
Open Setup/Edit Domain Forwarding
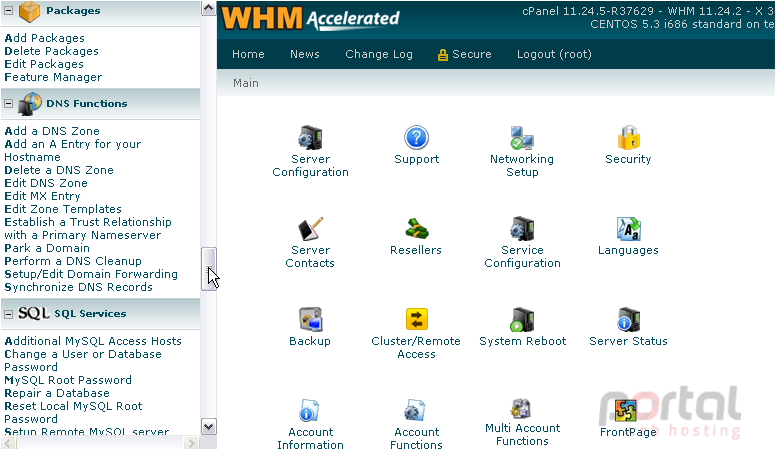click(x=91, y=274)
